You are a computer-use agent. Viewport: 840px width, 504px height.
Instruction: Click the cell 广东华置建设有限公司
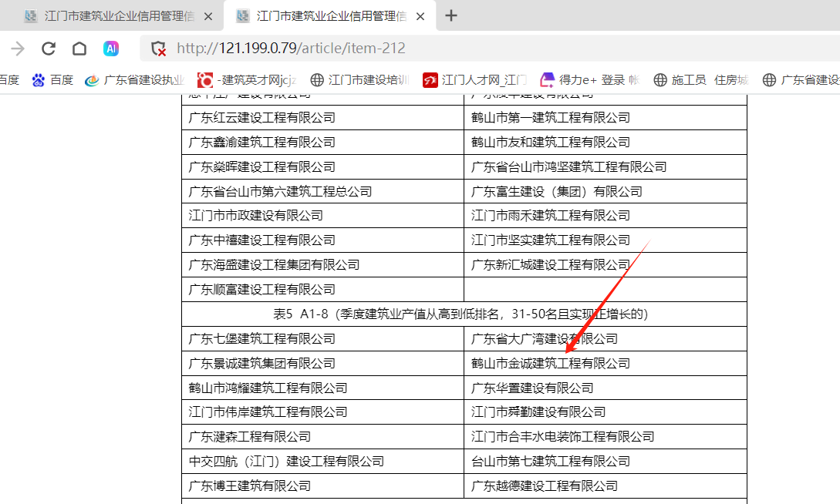point(606,388)
